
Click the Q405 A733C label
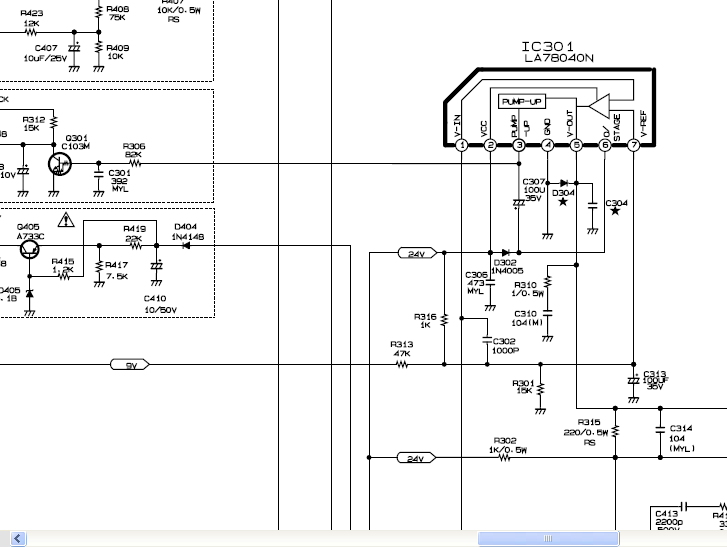[30, 231]
